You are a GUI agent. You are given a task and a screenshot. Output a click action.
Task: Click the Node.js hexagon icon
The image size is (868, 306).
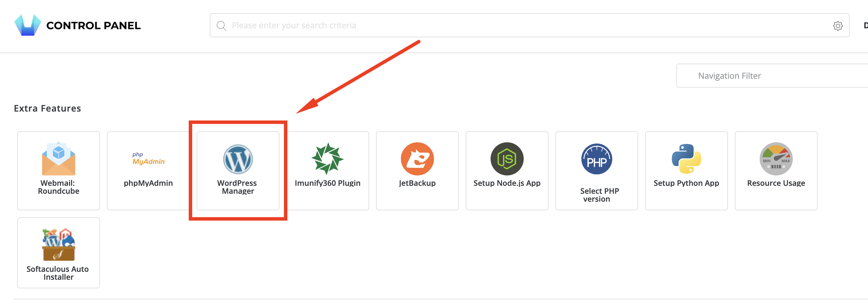tap(507, 159)
